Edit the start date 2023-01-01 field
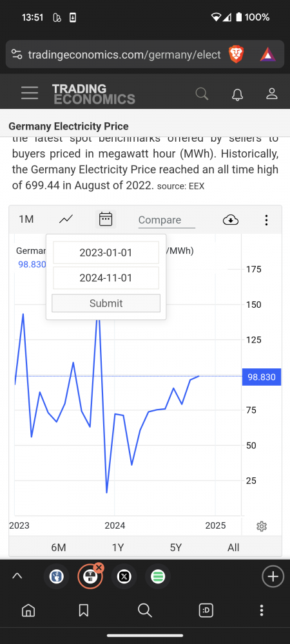290x644 pixels. click(106, 252)
